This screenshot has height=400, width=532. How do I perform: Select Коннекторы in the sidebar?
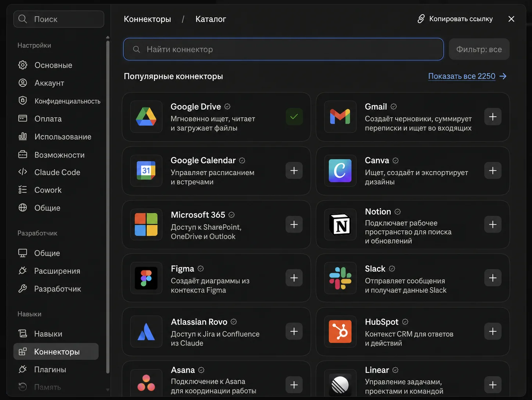[56, 352]
